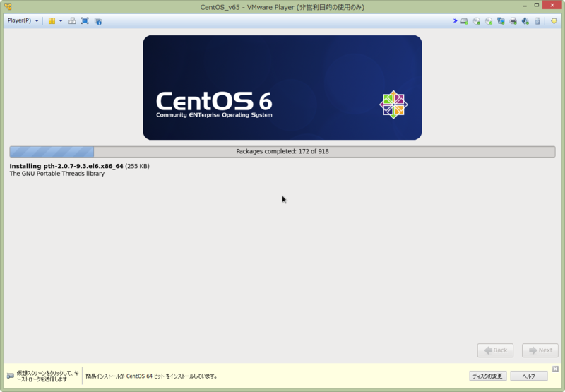Click the yellow down-arrow message icon
This screenshot has height=392, width=565.
click(x=554, y=21)
